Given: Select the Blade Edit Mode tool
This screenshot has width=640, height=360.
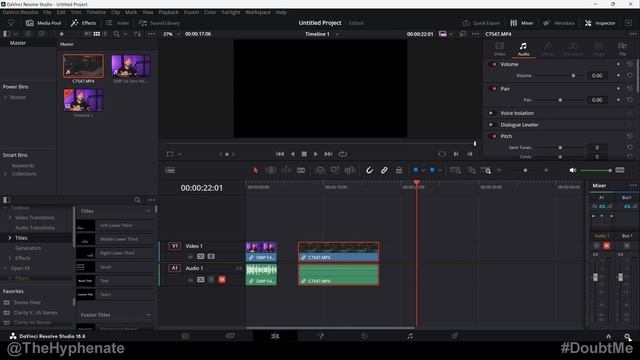Looking at the screenshot, I should (301, 170).
